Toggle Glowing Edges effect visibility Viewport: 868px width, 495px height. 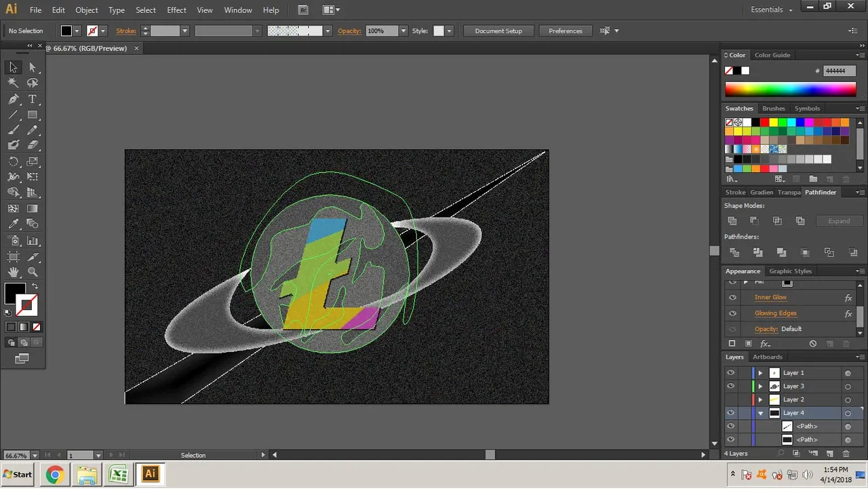[x=732, y=313]
